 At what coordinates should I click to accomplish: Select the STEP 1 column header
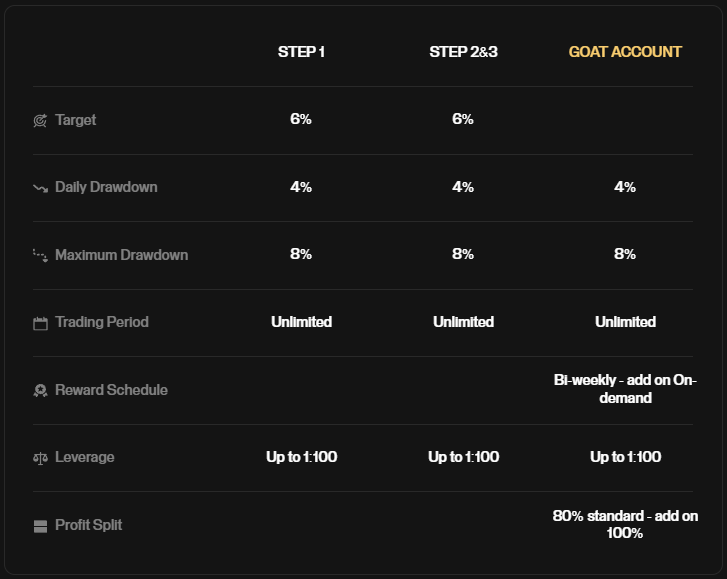(x=301, y=52)
